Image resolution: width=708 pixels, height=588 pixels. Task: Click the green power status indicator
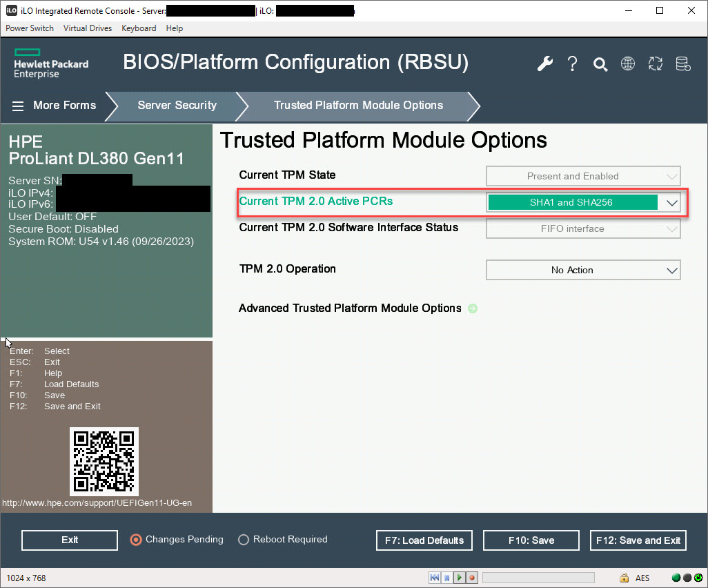point(698,578)
